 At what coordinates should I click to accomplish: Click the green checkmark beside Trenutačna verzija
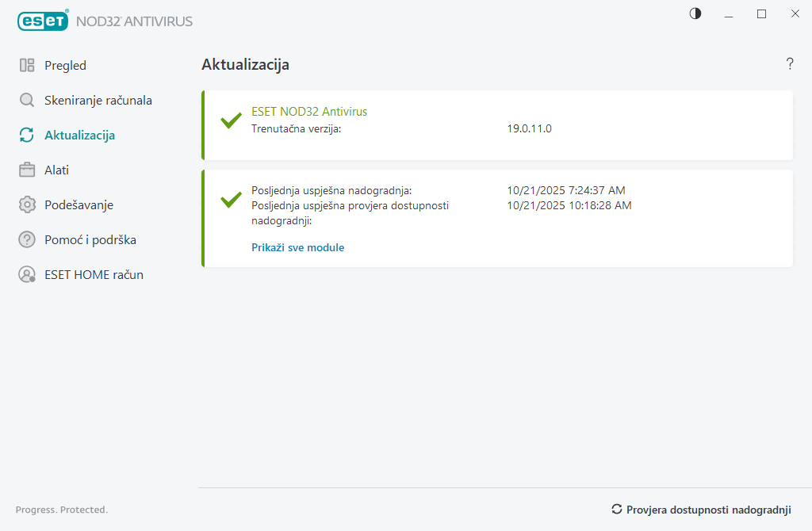click(231, 120)
